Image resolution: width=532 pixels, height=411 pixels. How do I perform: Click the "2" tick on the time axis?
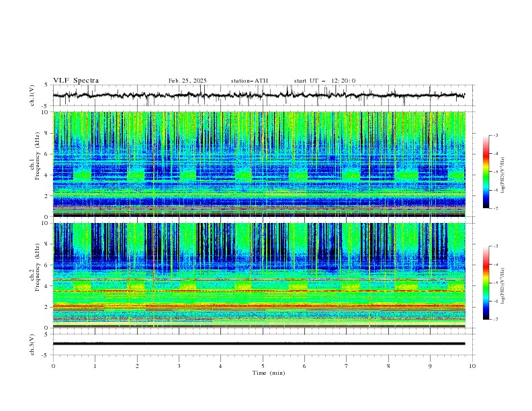tap(137, 366)
